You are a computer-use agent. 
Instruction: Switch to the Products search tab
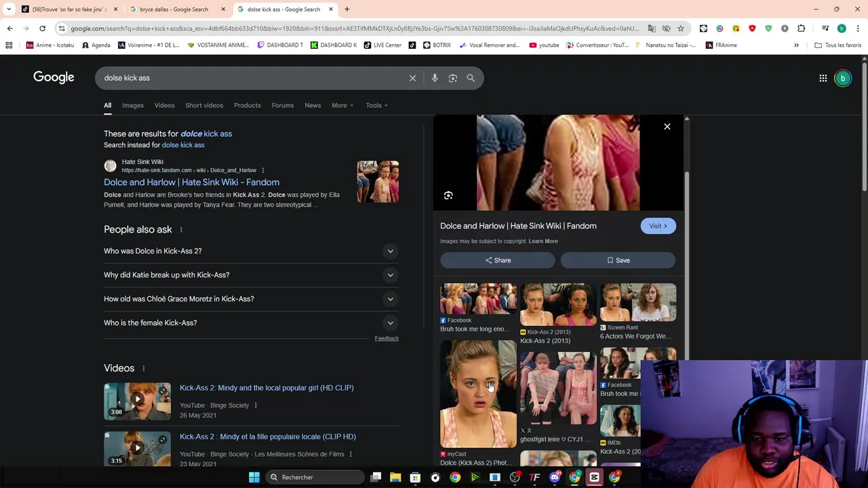tap(248, 105)
